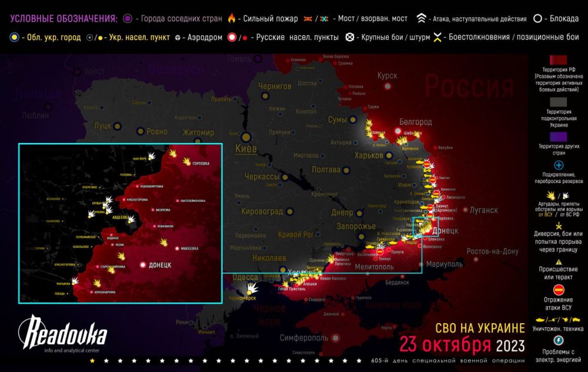Click the red Территория РФ color swatch
This screenshot has height=372, width=588.
pos(558,61)
